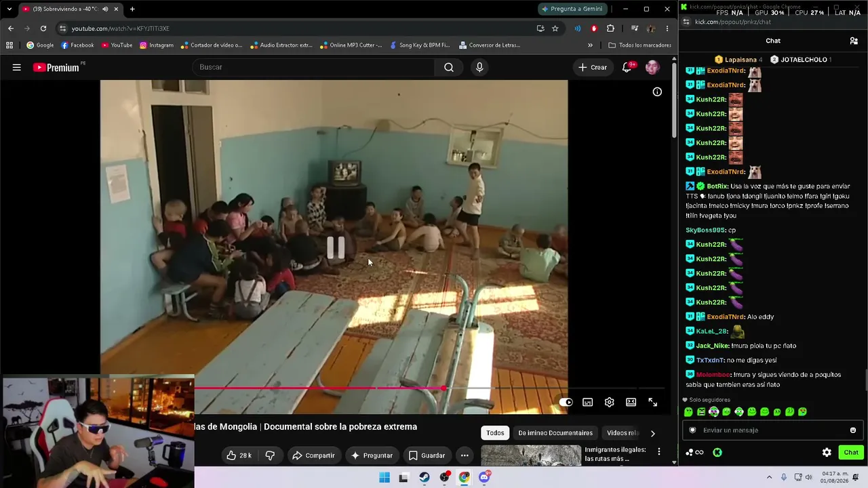
Task: Open options for 'Inmigrantes ilegales' suggested video
Action: pyautogui.click(x=658, y=452)
